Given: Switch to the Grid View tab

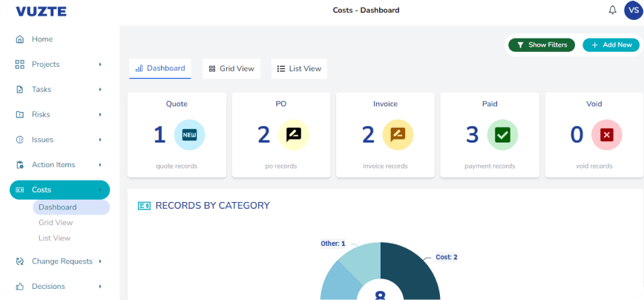Looking at the screenshot, I should coord(231,68).
